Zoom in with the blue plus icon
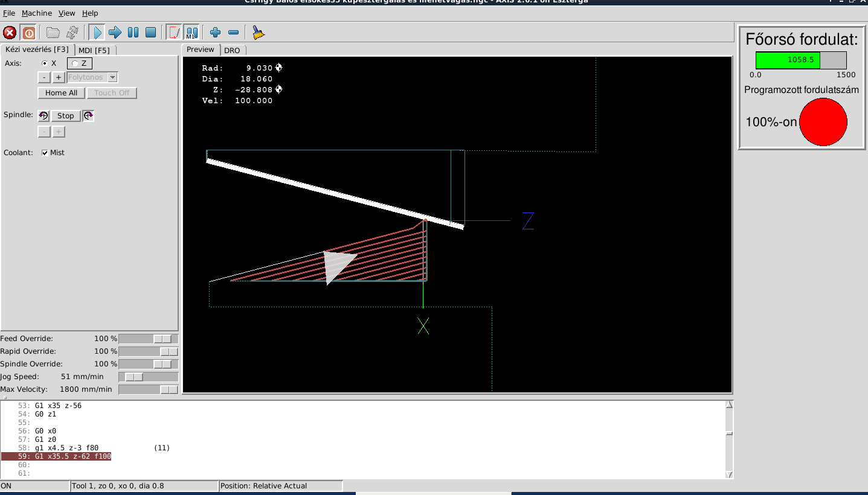 [x=216, y=33]
